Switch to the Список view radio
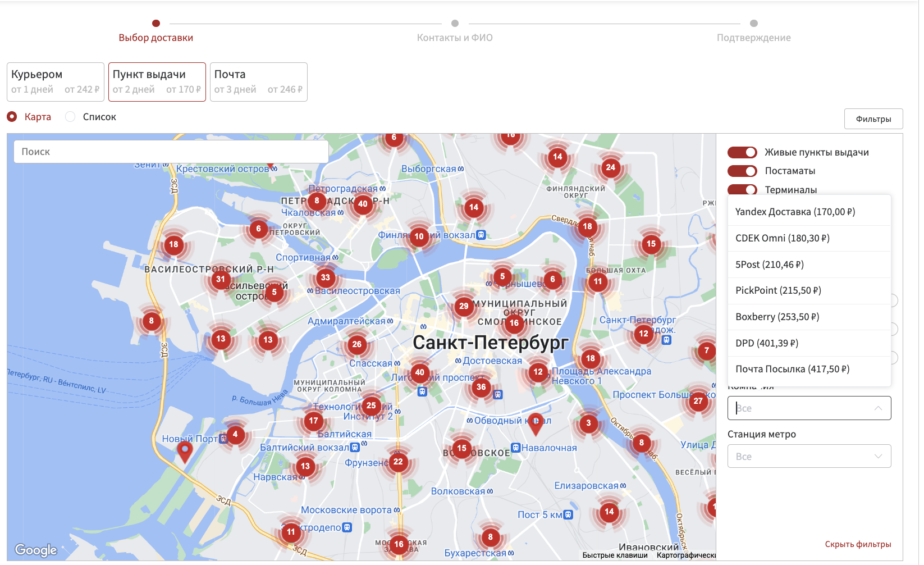The width and height of the screenshot is (924, 565). (x=70, y=117)
